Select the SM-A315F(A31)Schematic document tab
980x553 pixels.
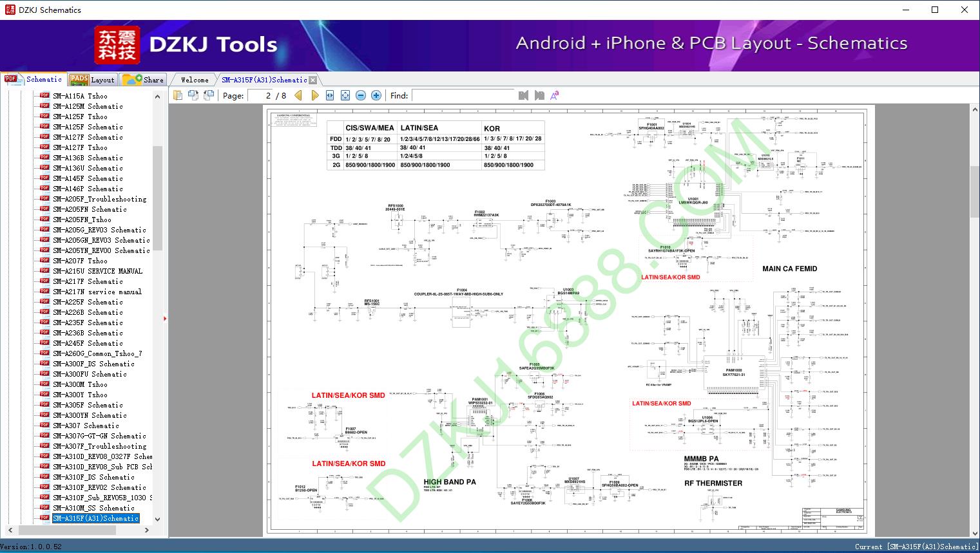point(264,80)
